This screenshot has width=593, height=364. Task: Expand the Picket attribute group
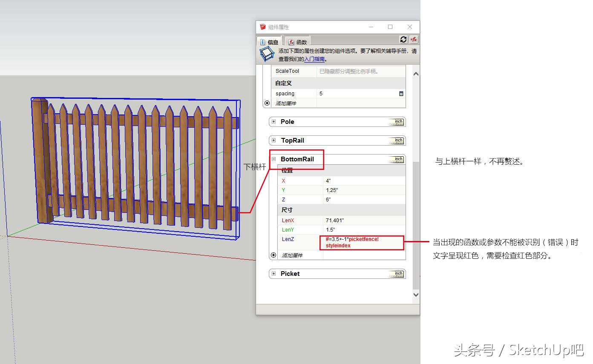[273, 273]
